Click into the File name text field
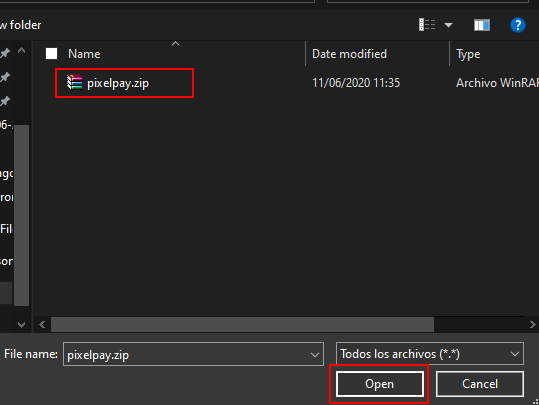The image size is (539, 405). point(186,354)
